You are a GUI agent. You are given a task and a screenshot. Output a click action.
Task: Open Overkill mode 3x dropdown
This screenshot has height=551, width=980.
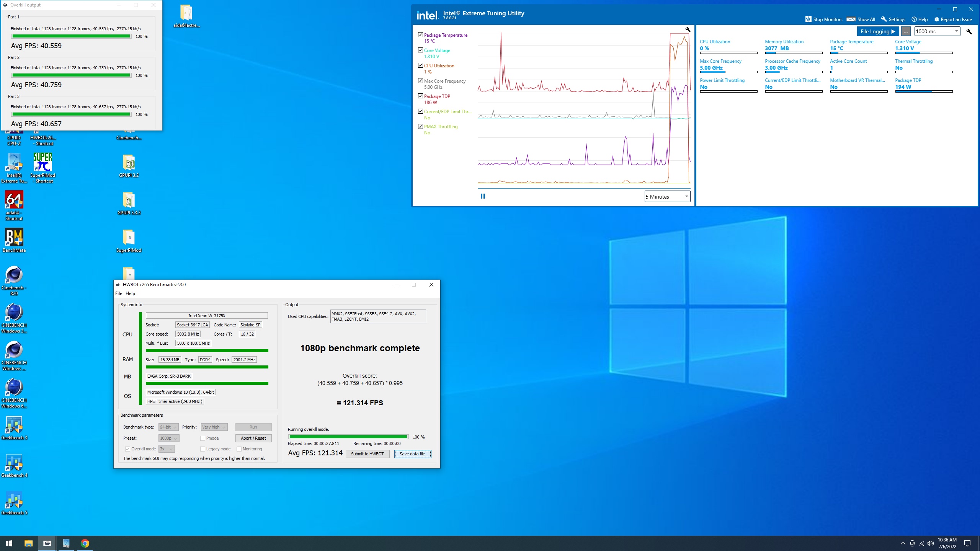167,449
